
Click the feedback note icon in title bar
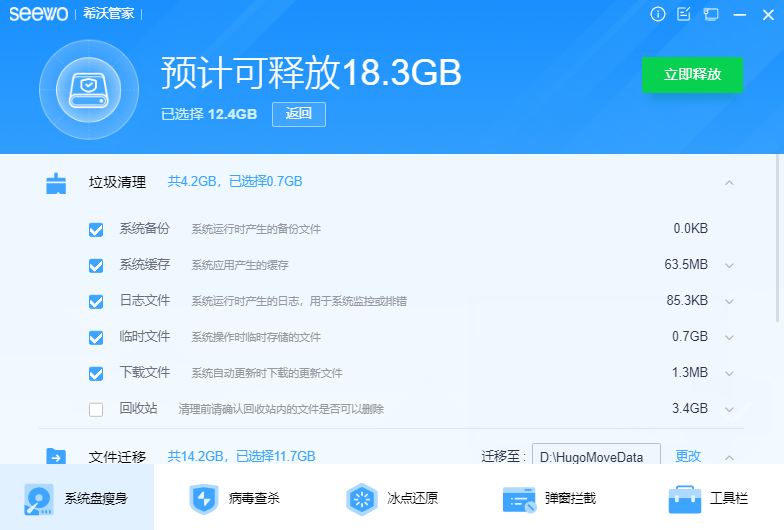click(x=684, y=14)
